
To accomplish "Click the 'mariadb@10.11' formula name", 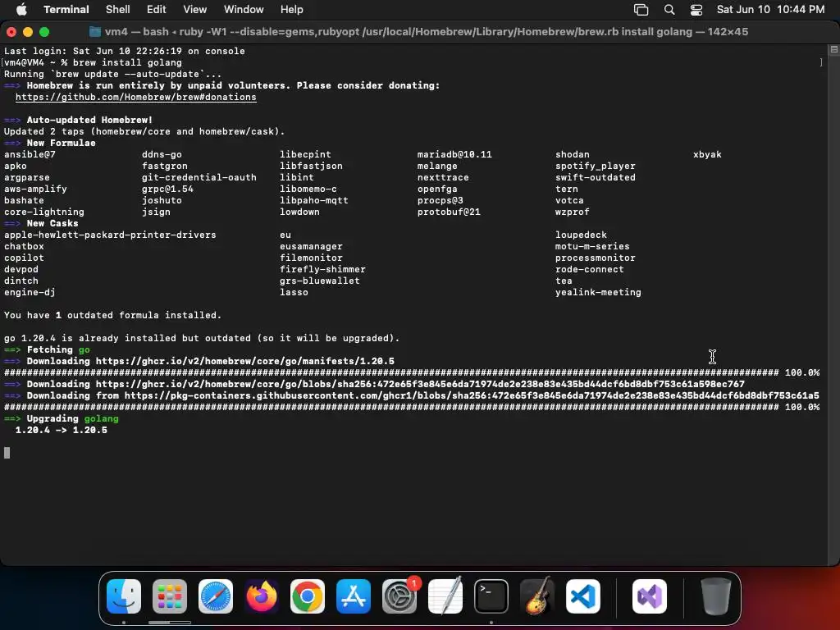I will tap(454, 154).
